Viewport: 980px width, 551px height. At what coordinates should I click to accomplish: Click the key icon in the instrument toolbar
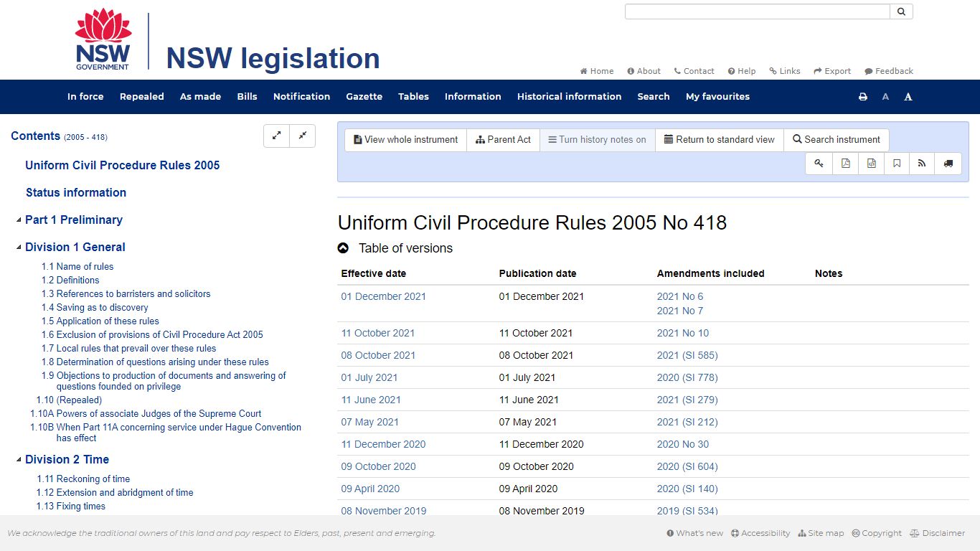(x=819, y=164)
